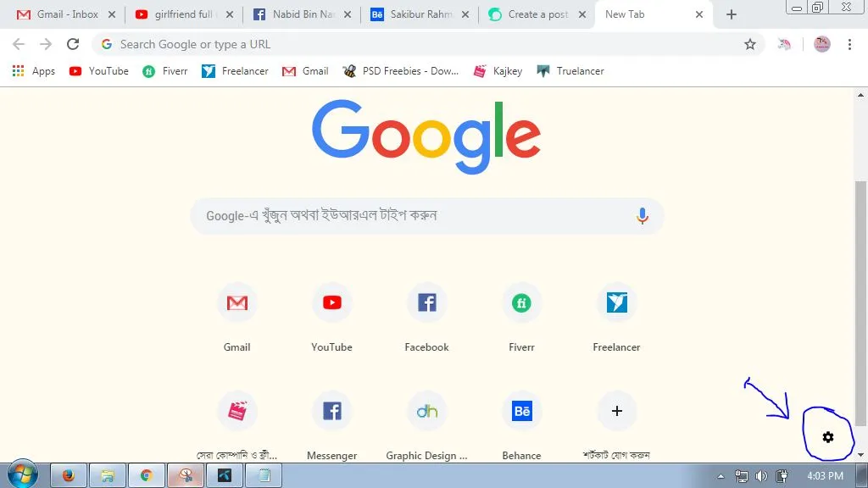Image resolution: width=868 pixels, height=488 pixels.
Task: Close the Gmail - Inbox tab
Action: pos(112,14)
